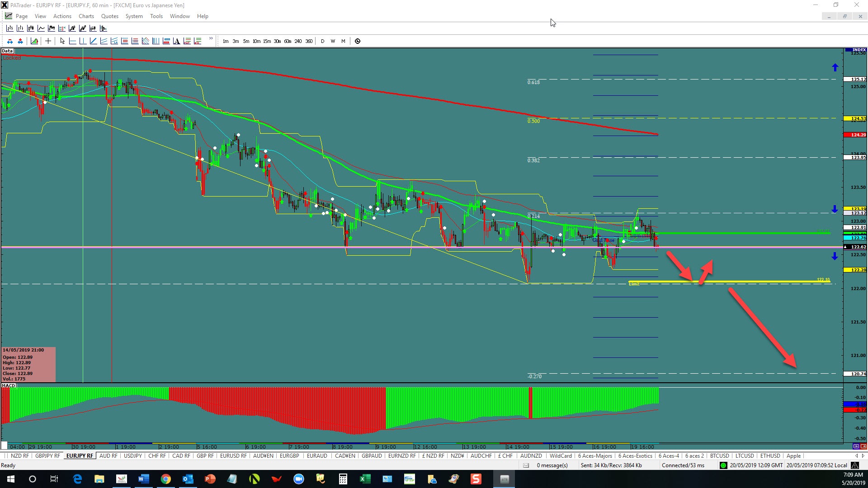This screenshot has width=868, height=488.
Task: Switch chart to 60m timeframe
Action: click(288, 41)
